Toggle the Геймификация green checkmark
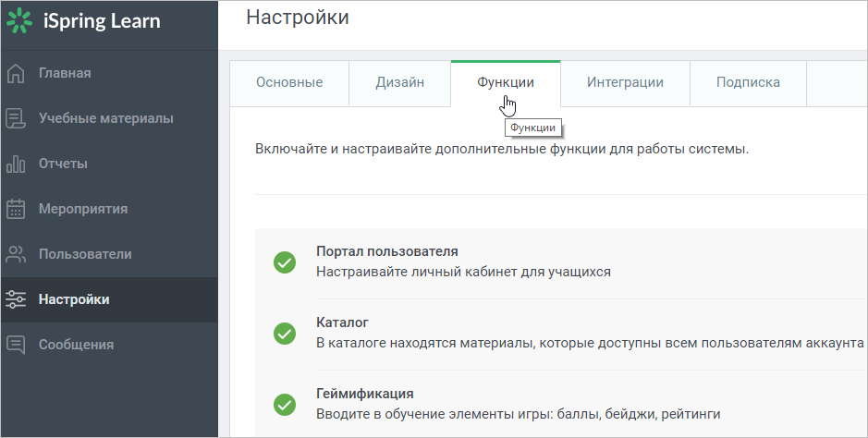The image size is (868, 438). pyautogui.click(x=285, y=404)
